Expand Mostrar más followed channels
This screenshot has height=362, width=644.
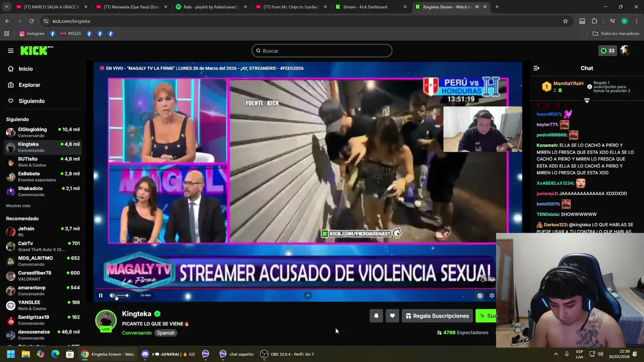coord(18,206)
